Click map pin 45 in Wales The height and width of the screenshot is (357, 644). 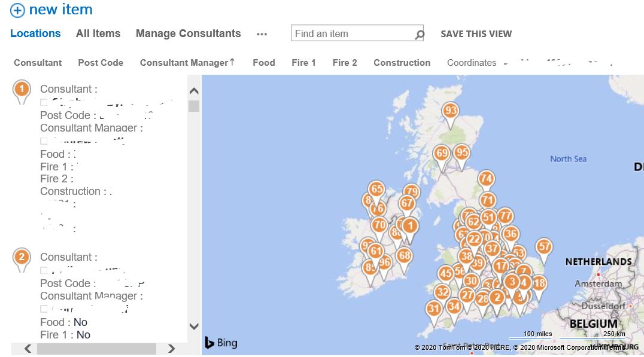point(446,274)
